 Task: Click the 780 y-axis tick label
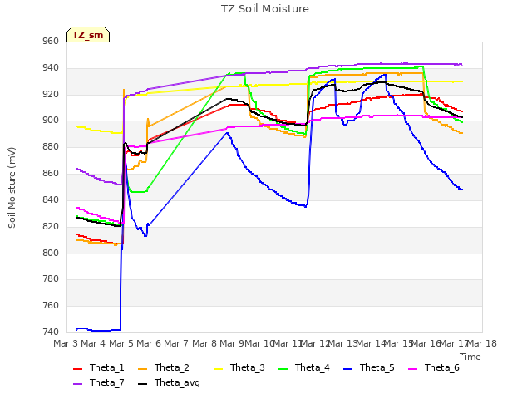click(x=51, y=279)
